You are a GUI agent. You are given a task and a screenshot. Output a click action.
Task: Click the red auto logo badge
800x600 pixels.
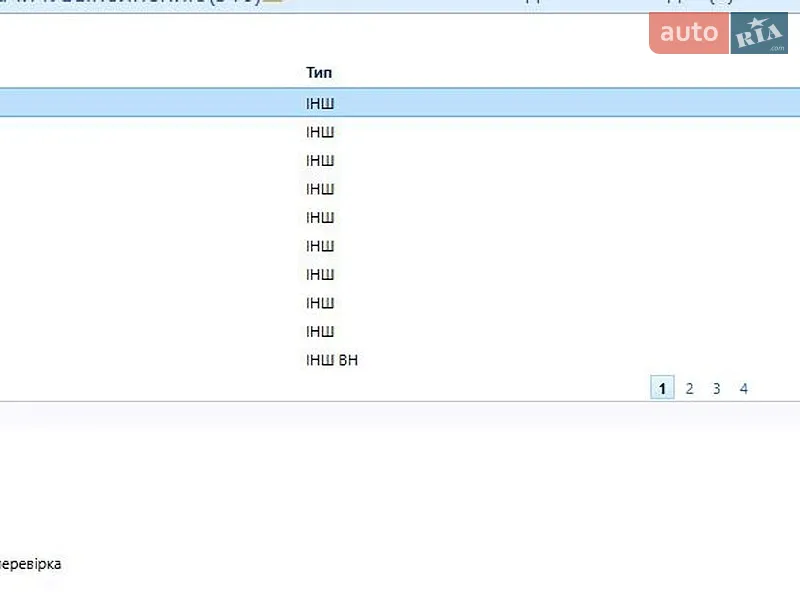tap(689, 33)
